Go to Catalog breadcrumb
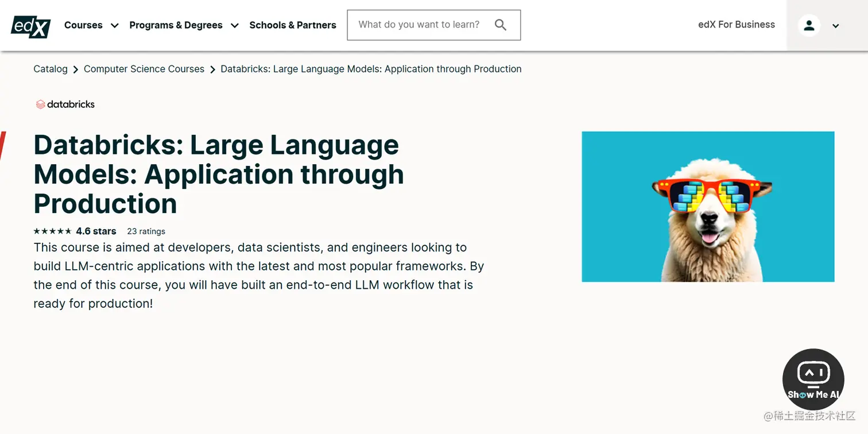 click(x=51, y=69)
